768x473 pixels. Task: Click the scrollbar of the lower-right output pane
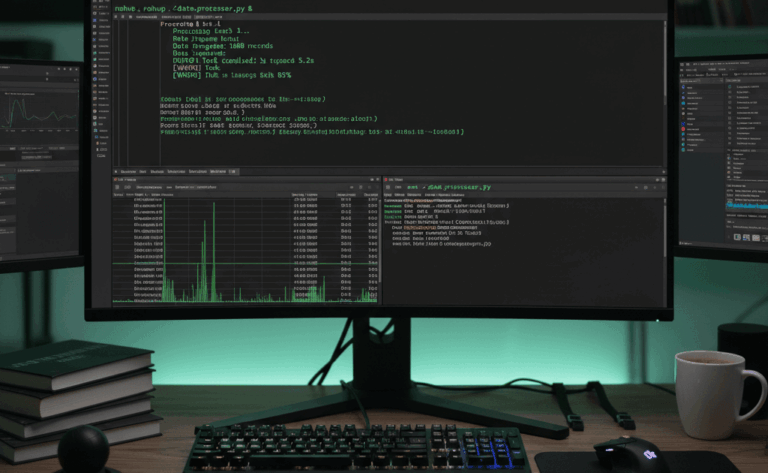click(665, 229)
